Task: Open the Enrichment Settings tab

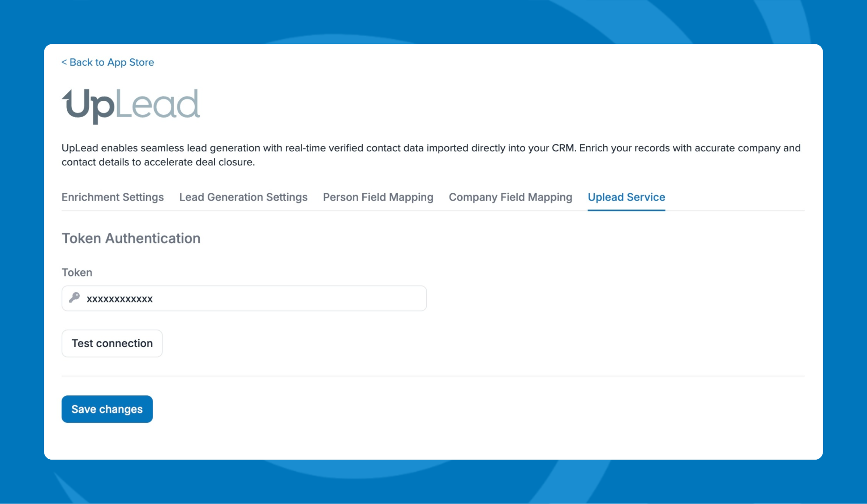Action: 113,197
